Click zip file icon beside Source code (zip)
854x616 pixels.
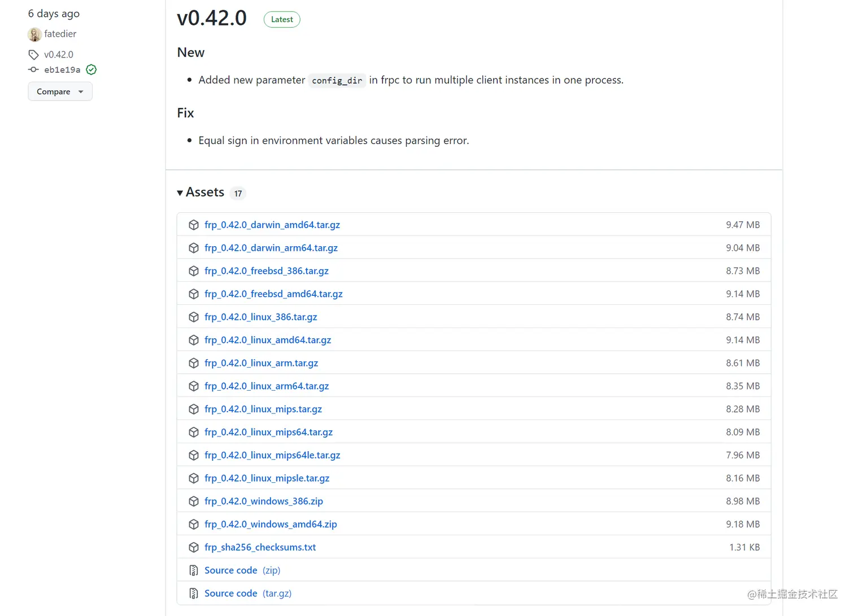[194, 570]
